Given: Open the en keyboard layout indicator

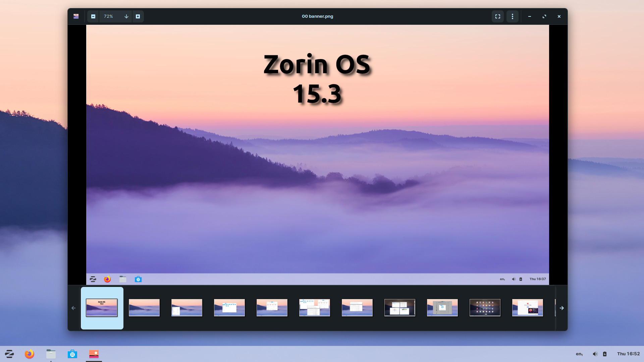Looking at the screenshot, I should tap(579, 354).
